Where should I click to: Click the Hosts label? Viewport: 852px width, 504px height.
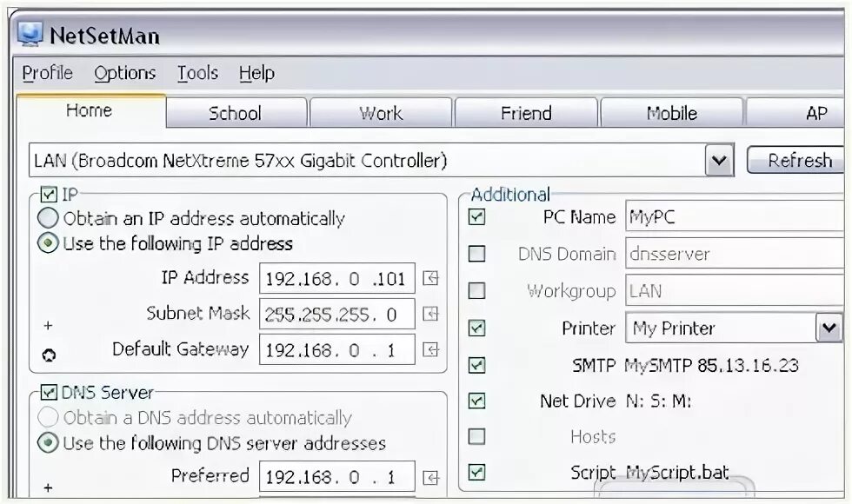[593, 436]
